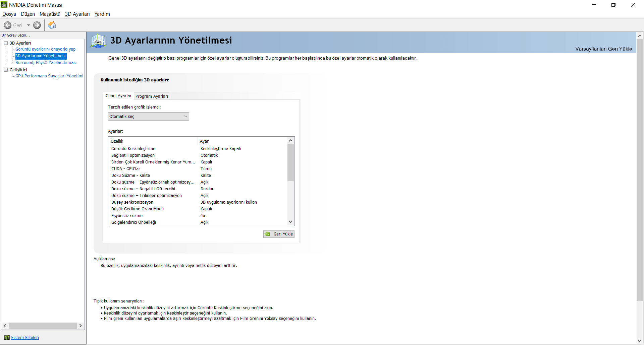Viewport: 644px width, 345px height.
Task: Switch to the Program Ayarları tab
Action: 152,96
